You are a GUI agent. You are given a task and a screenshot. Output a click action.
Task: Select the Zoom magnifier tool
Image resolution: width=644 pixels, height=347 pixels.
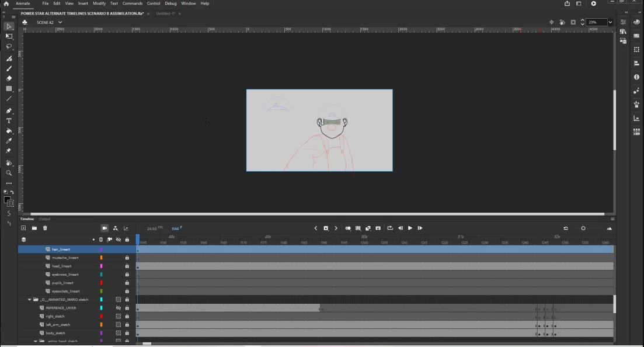(x=9, y=173)
